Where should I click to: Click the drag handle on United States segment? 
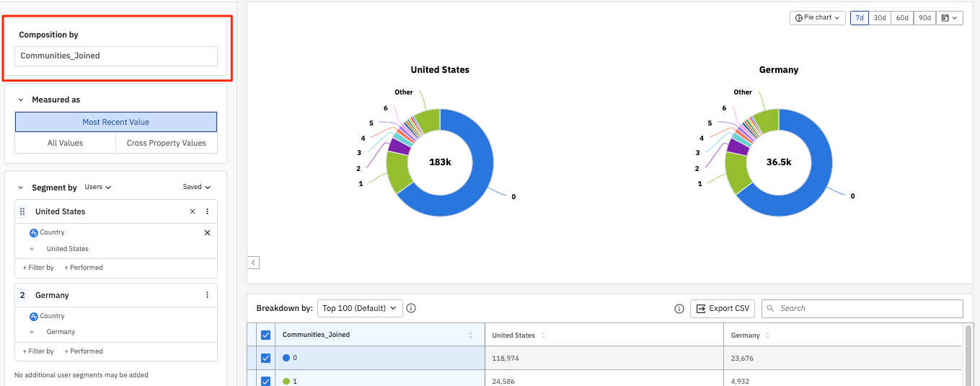pos(22,211)
